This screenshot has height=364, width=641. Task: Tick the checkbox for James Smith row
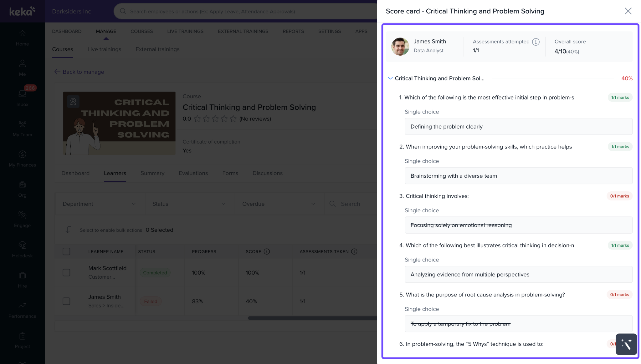coord(66,301)
